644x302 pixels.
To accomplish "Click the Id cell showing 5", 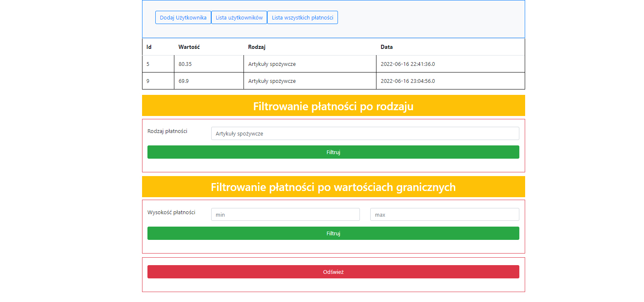I will pos(158,64).
